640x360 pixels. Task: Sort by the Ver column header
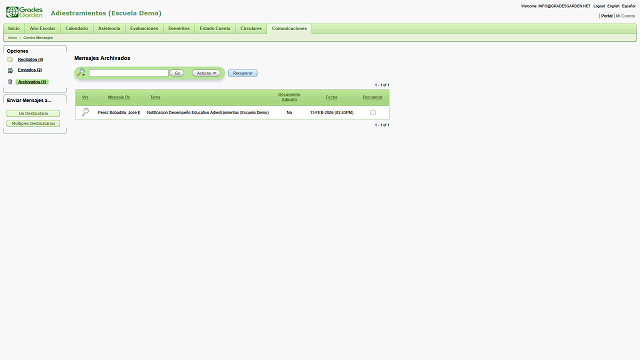pos(85,97)
